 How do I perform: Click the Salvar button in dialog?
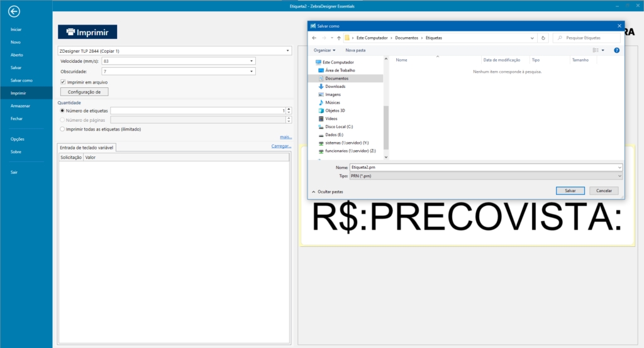(x=570, y=190)
